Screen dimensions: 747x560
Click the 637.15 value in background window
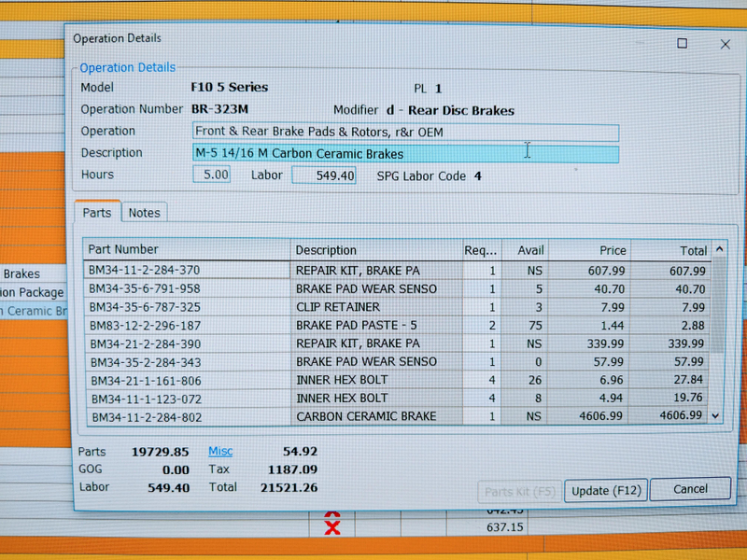point(504,527)
